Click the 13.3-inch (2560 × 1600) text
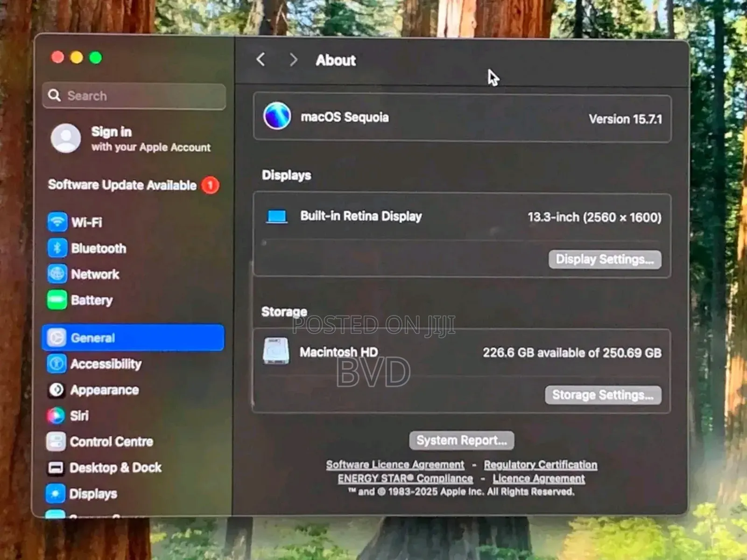Image resolution: width=747 pixels, height=560 pixels. tap(595, 217)
